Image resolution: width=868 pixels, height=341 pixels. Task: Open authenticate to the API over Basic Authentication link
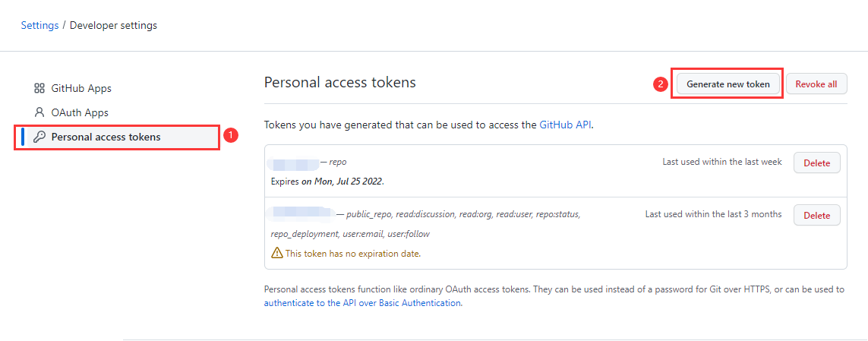pos(362,303)
